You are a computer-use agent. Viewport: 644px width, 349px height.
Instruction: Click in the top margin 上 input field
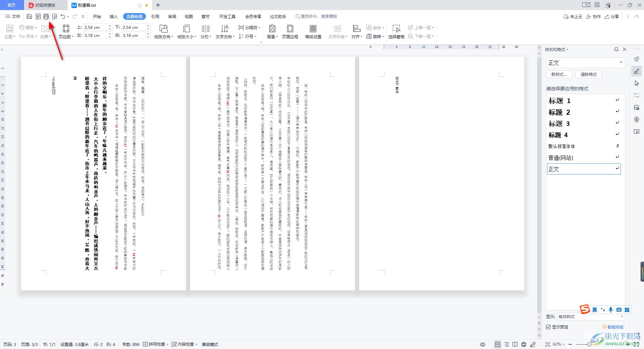pos(95,27)
